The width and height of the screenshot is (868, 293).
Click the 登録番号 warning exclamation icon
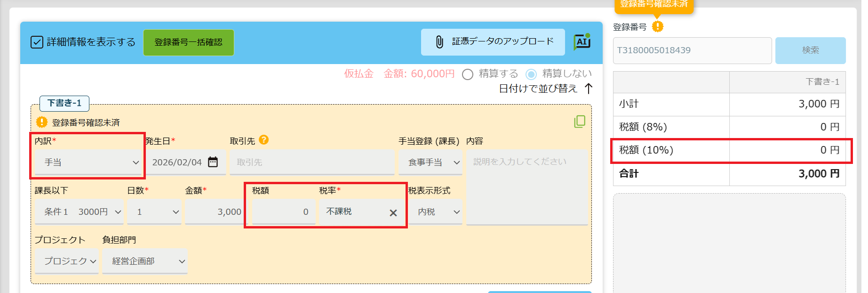tap(658, 27)
